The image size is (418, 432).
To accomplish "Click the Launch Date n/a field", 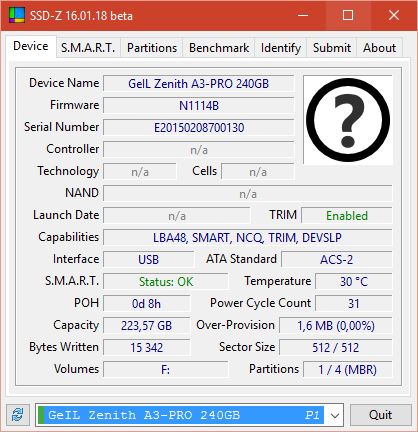I will coord(177,216).
